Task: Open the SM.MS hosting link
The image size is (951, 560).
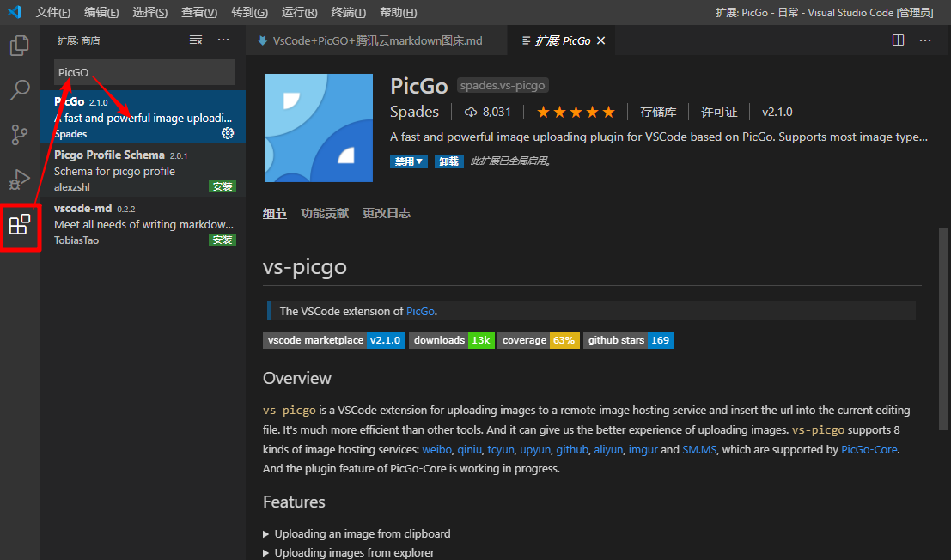Action: coord(699,450)
